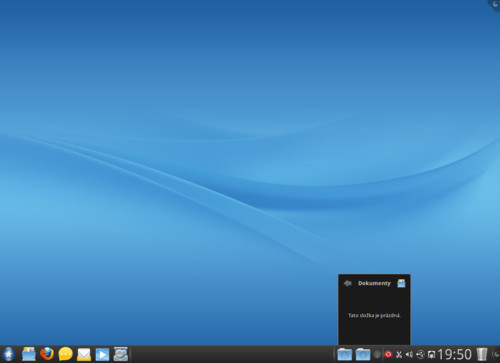500x363 pixels.
Task: Open the desktop toolbox in the screen corner
Action: (x=495, y=5)
